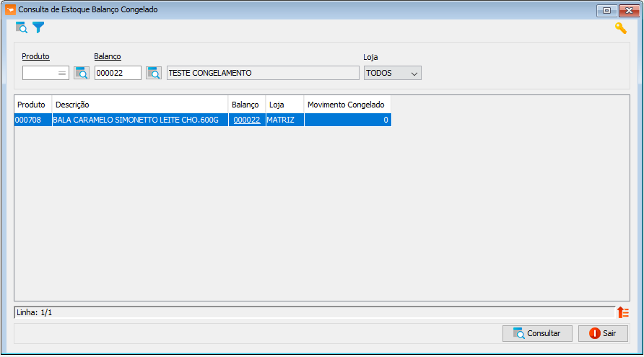Click the blue filter funnel icon

[38, 27]
